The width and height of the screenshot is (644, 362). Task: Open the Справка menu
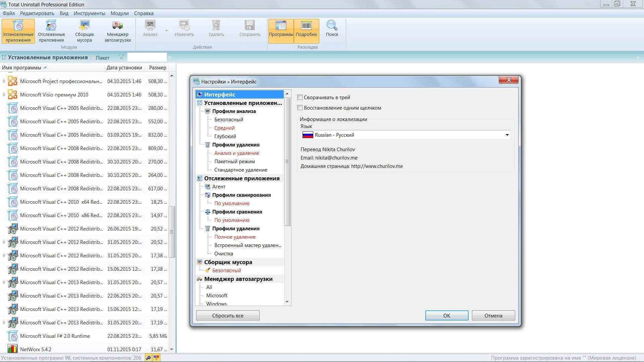144,13
